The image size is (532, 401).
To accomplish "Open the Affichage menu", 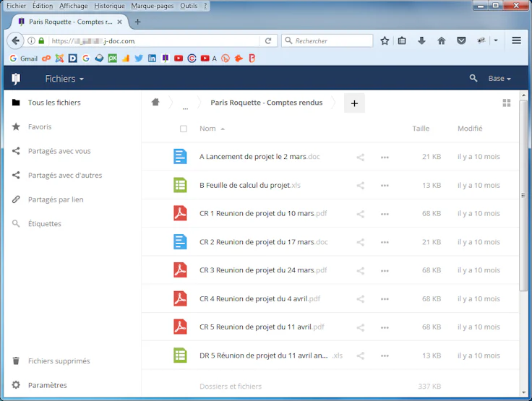I will point(73,6).
